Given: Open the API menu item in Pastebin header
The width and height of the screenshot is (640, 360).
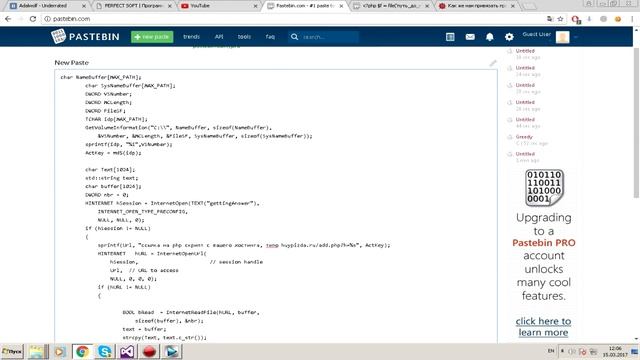Looking at the screenshot, I should pyautogui.click(x=219, y=37).
